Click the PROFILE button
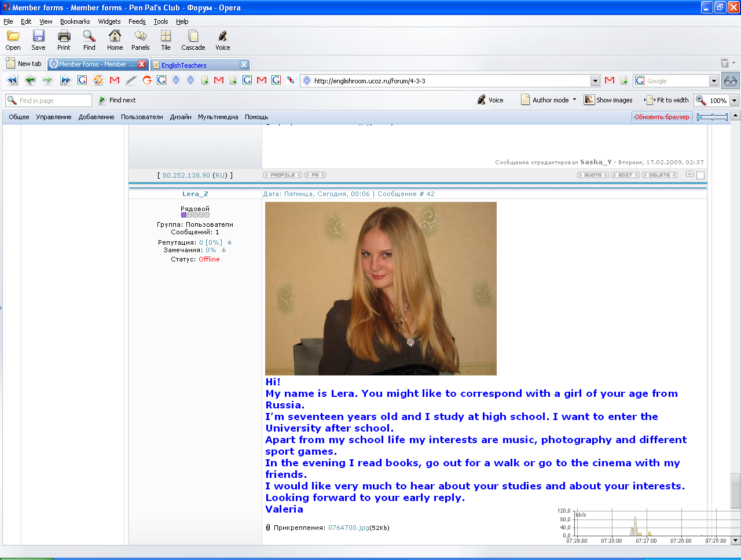Image resolution: width=741 pixels, height=560 pixels. pos(283,175)
